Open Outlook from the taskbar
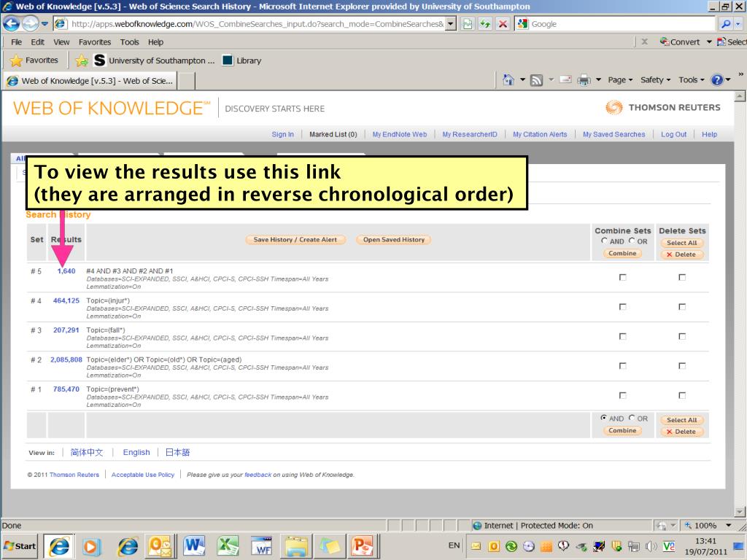 (x=160, y=545)
